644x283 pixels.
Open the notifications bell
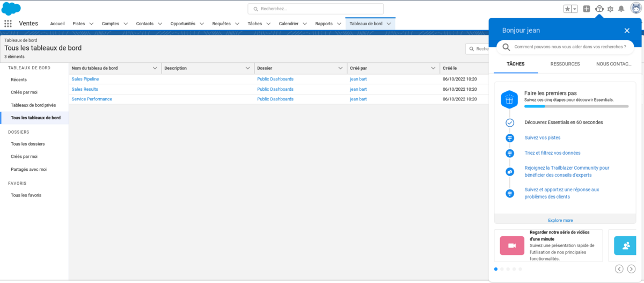621,9
